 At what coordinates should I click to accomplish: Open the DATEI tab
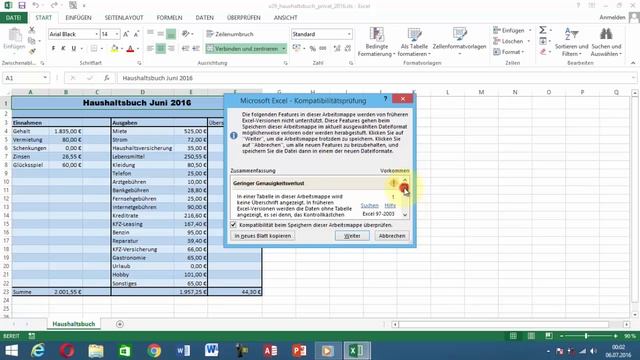(x=13, y=18)
